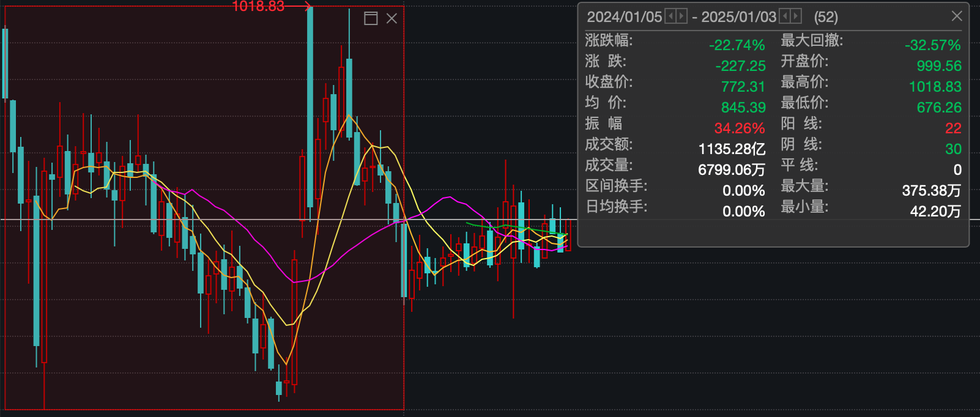Select the start date text 2024/01/05
This screenshot has width=980, height=417.
(625, 17)
